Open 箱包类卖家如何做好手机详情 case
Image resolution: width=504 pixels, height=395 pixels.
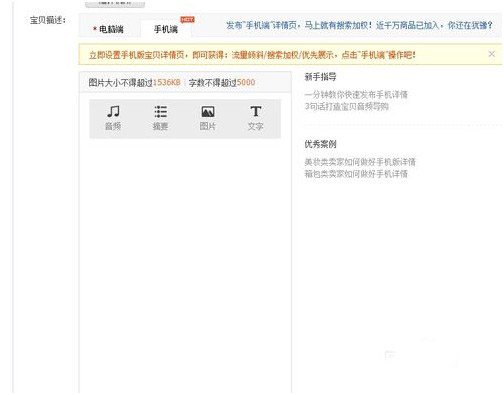[x=356, y=174]
